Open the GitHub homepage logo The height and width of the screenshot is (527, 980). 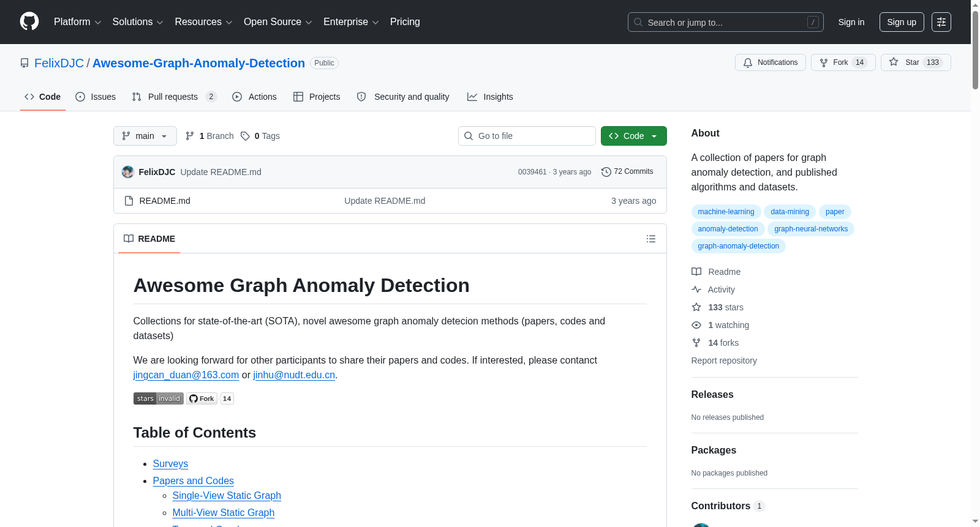(x=29, y=22)
